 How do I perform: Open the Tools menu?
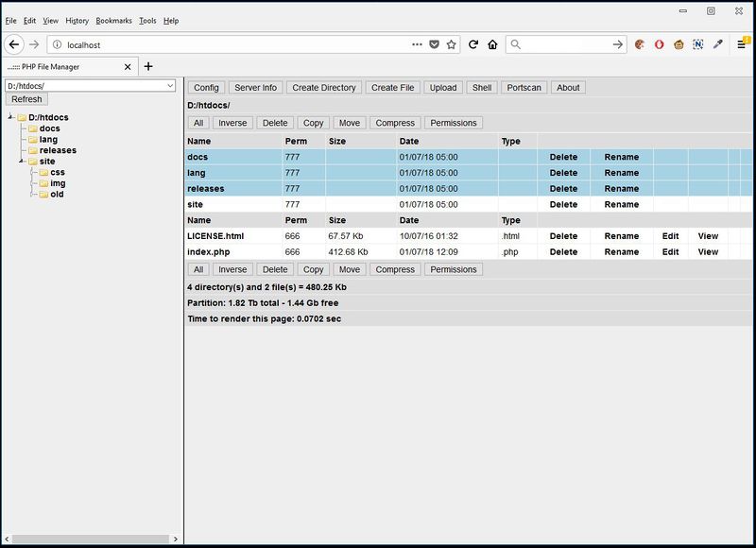147,21
